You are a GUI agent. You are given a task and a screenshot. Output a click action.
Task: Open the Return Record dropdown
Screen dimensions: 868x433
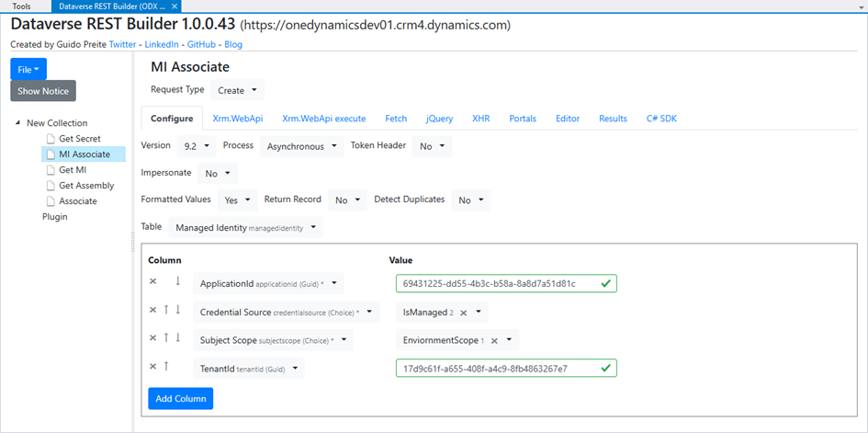click(x=347, y=200)
